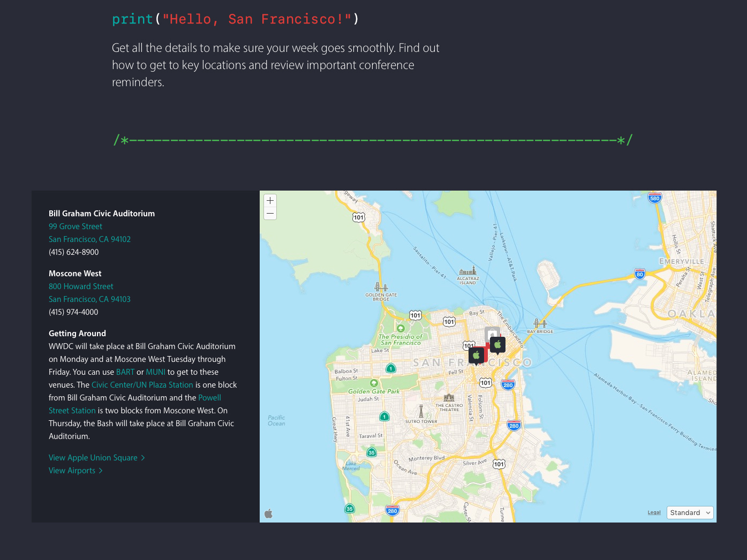
Task: Open the 800 Howard Street address link
Action: [81, 286]
